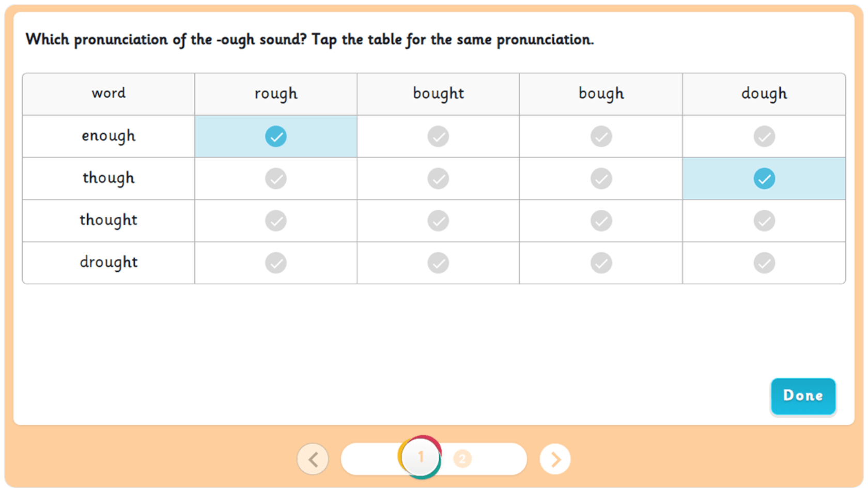Tick bough pronunciation for thought row
The image size is (868, 492).
(601, 221)
